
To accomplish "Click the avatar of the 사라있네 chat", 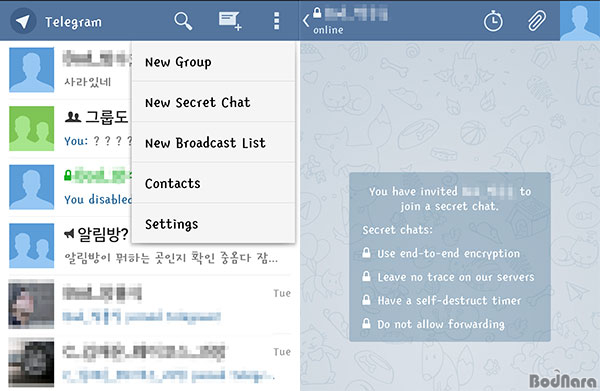I will 31,70.
